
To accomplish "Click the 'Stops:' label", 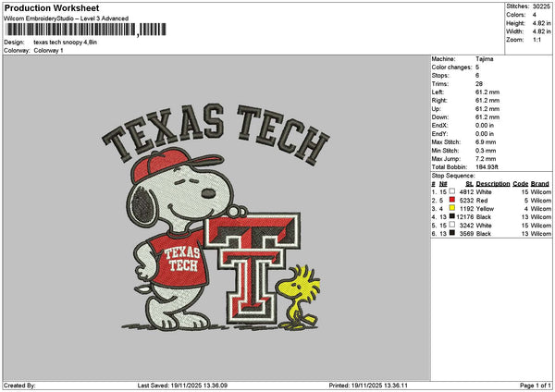I will point(440,76).
